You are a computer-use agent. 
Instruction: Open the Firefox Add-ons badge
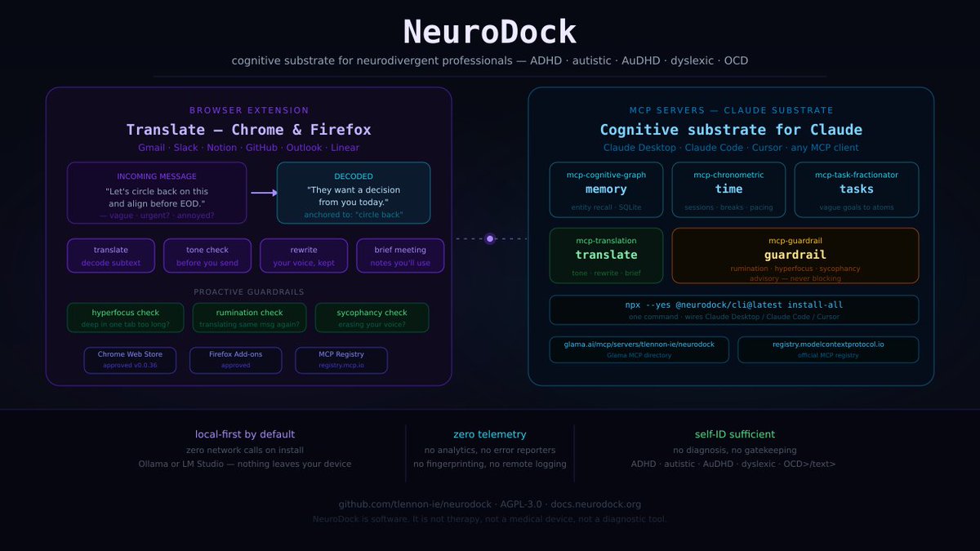pyautogui.click(x=236, y=360)
